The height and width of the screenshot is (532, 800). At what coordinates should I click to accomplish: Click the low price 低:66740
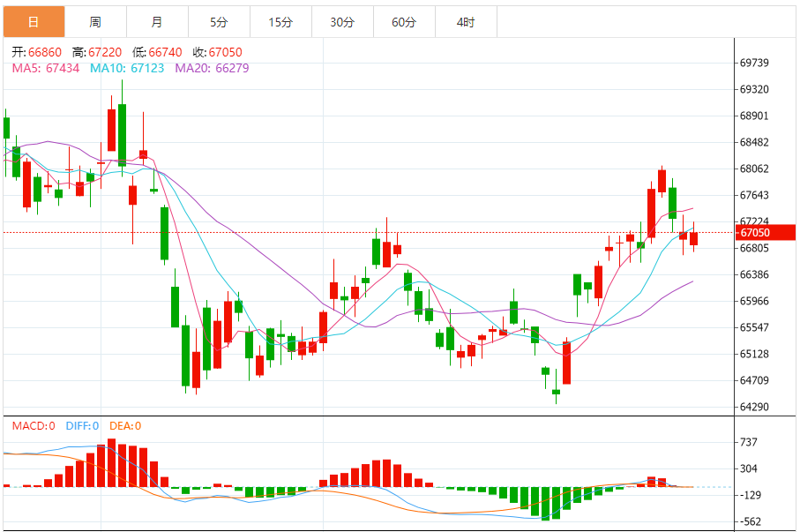coord(157,52)
